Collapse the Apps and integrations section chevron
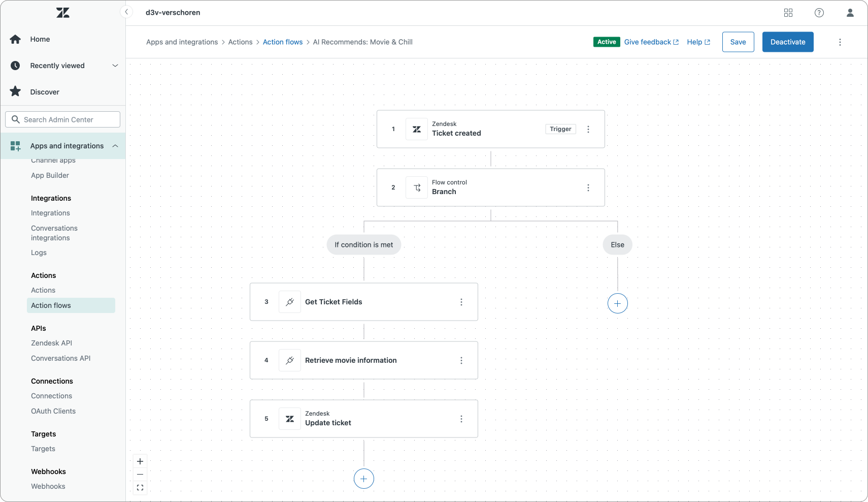The image size is (868, 502). click(x=115, y=146)
